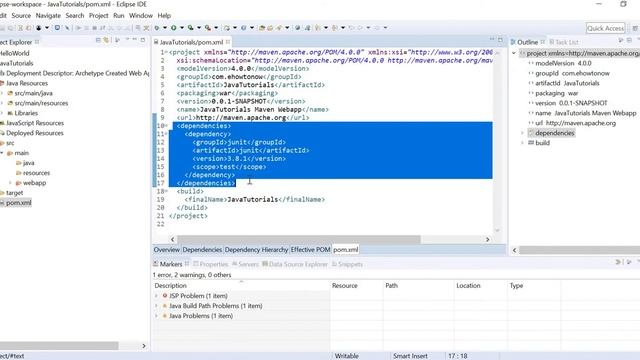This screenshot has height=360, width=640.
Task: Maximize the pom.xml editor area
Action: pyautogui.click(x=500, y=40)
